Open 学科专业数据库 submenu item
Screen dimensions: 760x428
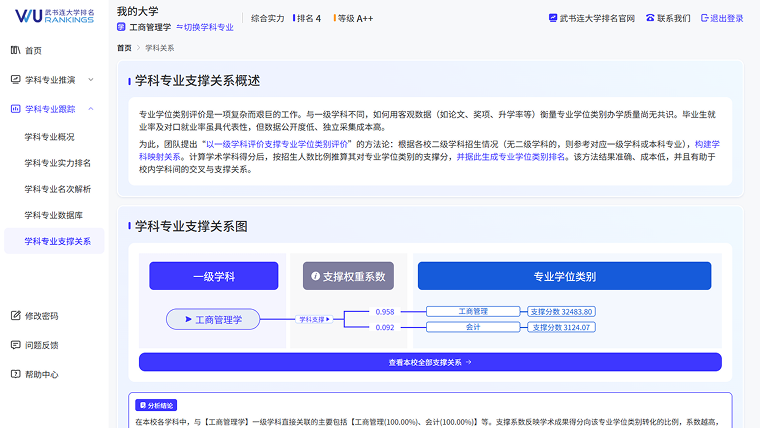click(x=54, y=215)
